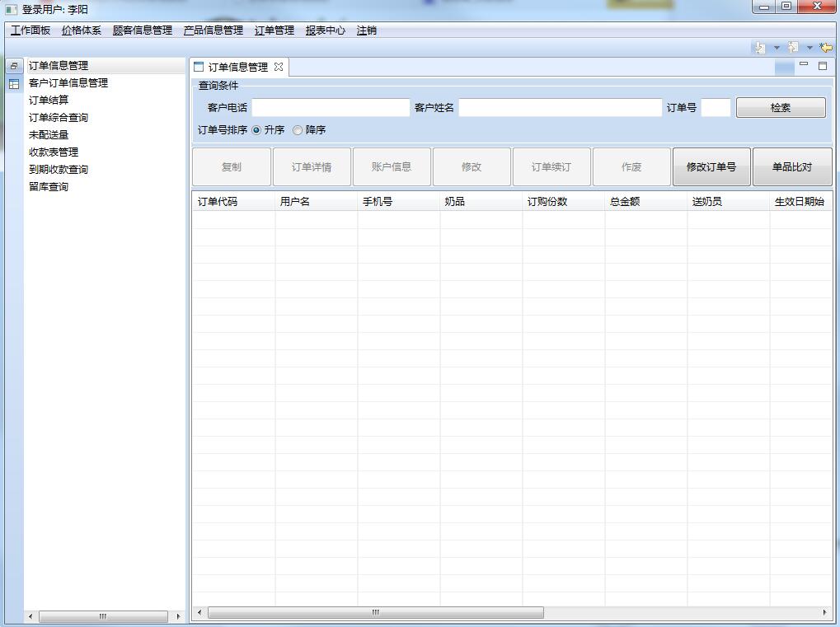Viewport: 840px width, 627px height.
Task: Select the 升序 sort order option
Action: pyautogui.click(x=258, y=129)
